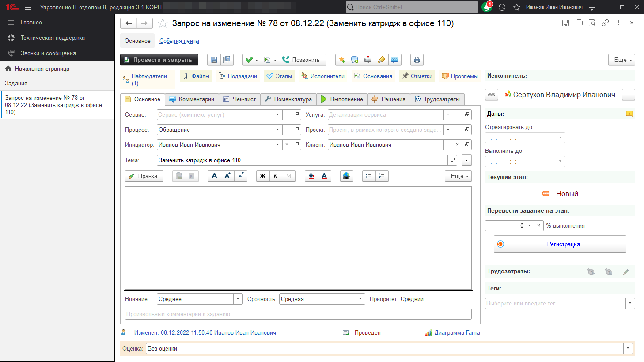This screenshot has width=644, height=362.
Task: Expand the Влияние dropdown
Action: [237, 299]
